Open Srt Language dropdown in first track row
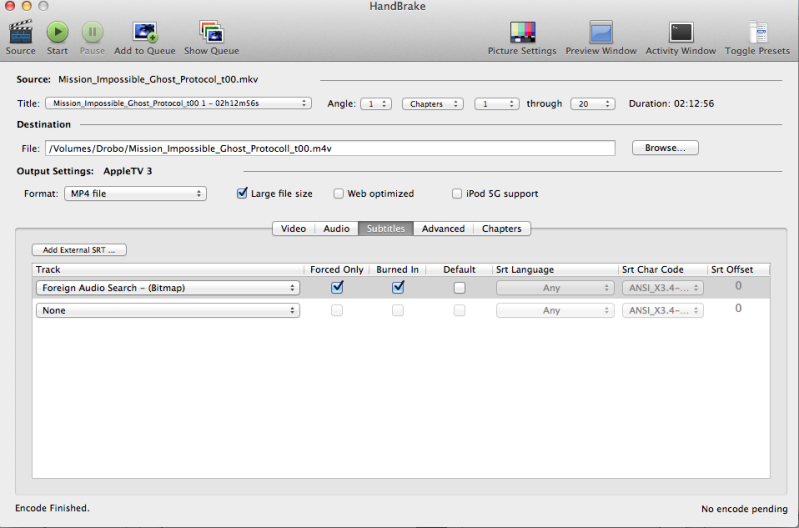The width and height of the screenshot is (799, 528). pyautogui.click(x=555, y=288)
